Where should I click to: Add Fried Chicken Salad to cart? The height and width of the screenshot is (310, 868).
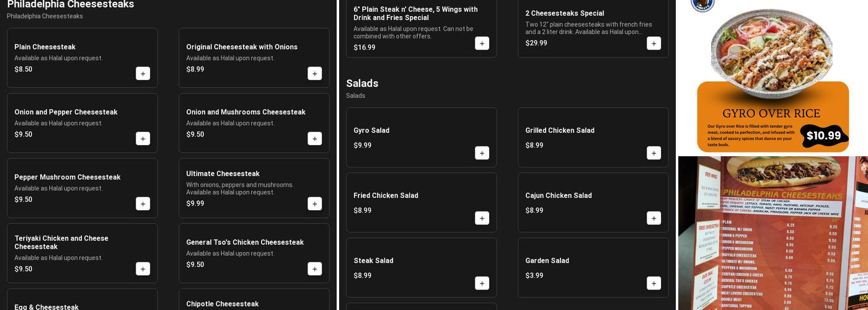pyautogui.click(x=482, y=218)
